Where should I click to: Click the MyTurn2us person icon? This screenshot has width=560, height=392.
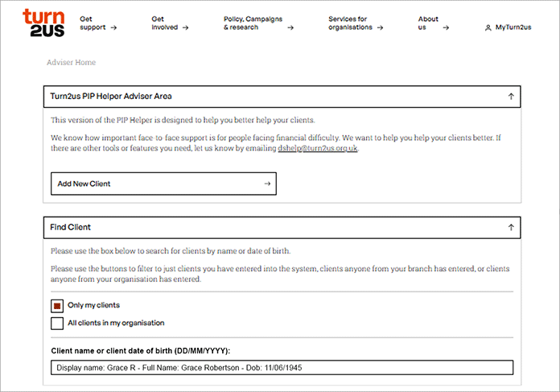click(488, 27)
